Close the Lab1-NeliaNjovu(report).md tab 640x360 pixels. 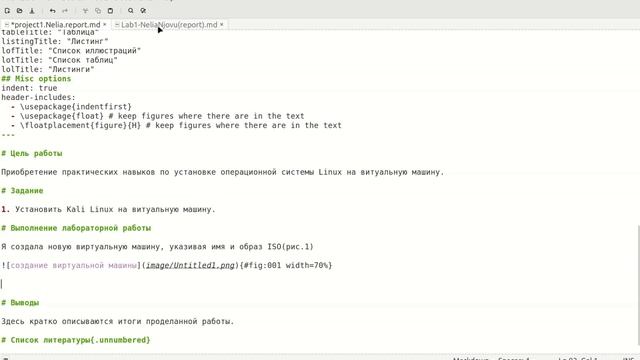222,24
